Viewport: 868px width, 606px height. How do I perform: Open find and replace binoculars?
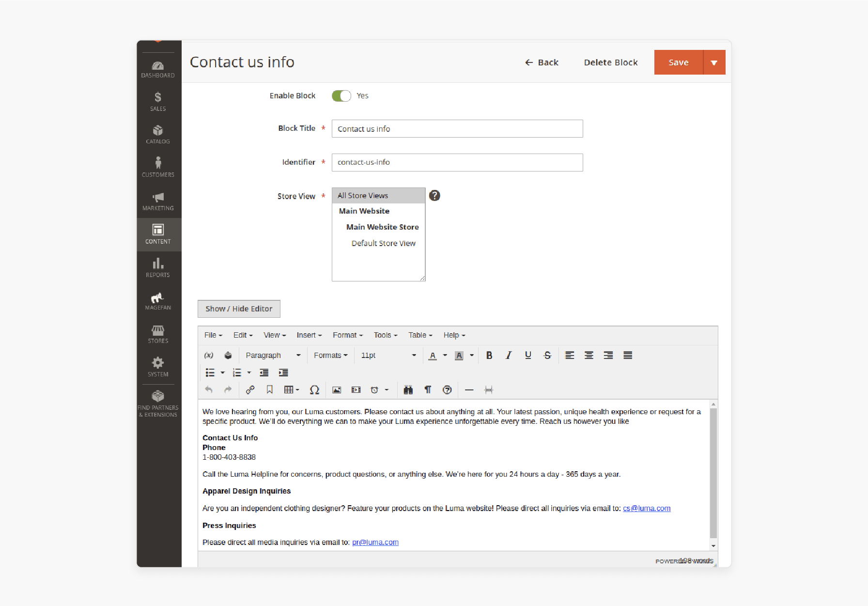click(408, 389)
